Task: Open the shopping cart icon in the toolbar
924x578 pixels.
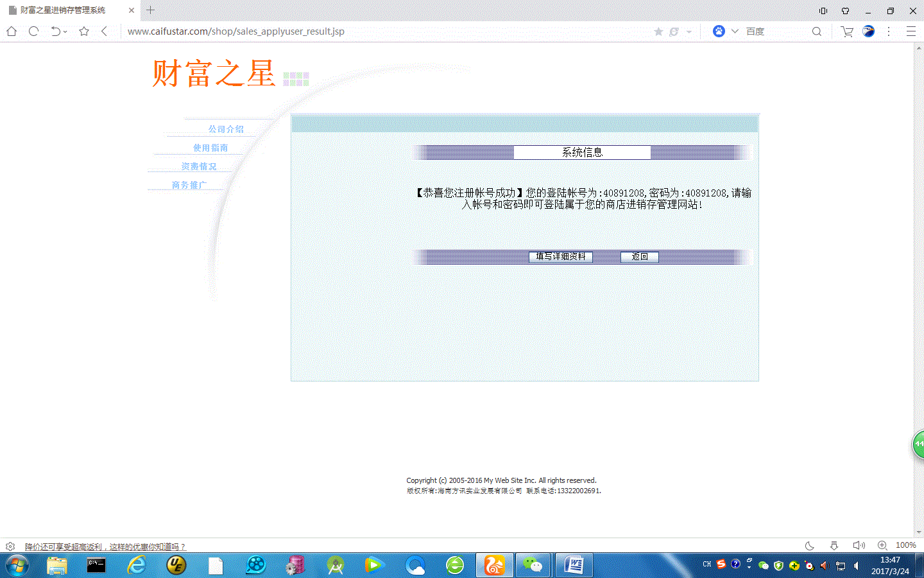Action: pyautogui.click(x=847, y=31)
